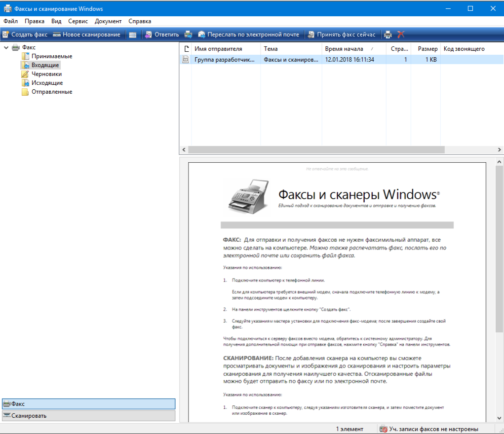Screen dimensions: 504x434
Task: Click date cell 12.01.2018 16:11:34
Action: click(x=349, y=60)
